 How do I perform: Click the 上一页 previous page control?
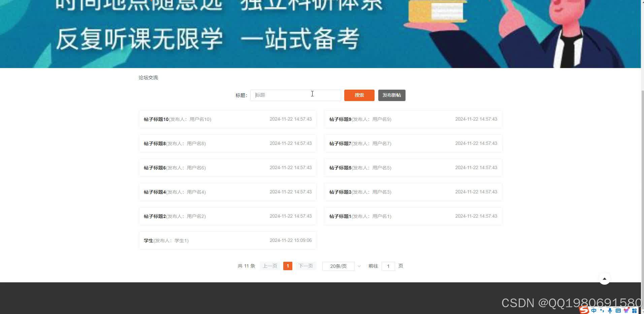pyautogui.click(x=269, y=266)
